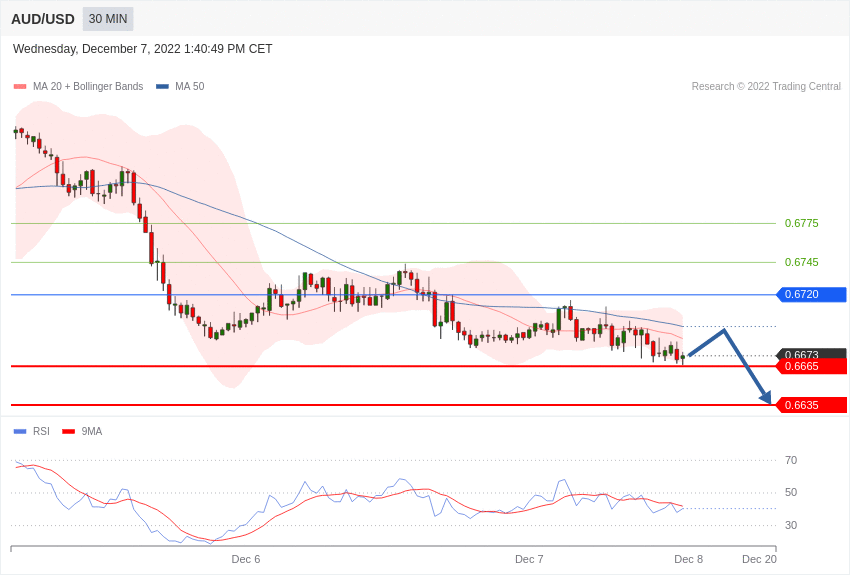Click the red 9MA legend swatch
The width and height of the screenshot is (850, 576).
click(x=69, y=432)
